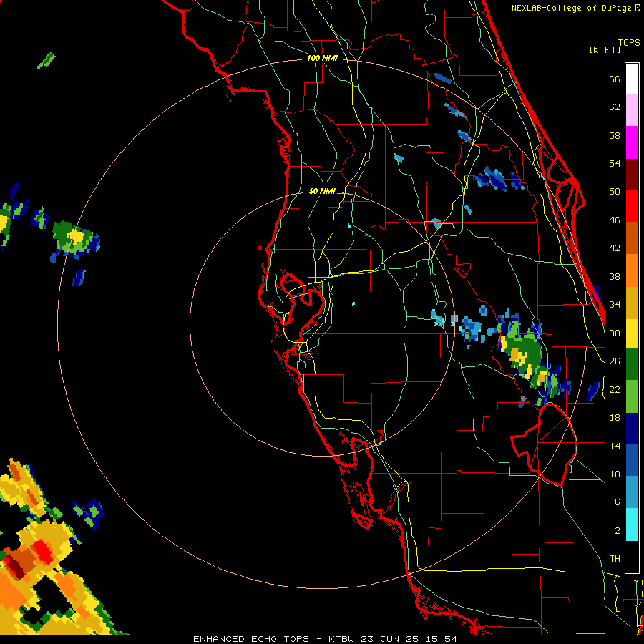Image resolution: width=644 pixels, height=644 pixels.
Task: Click the 18 value on the legend scale
Action: click(x=615, y=418)
